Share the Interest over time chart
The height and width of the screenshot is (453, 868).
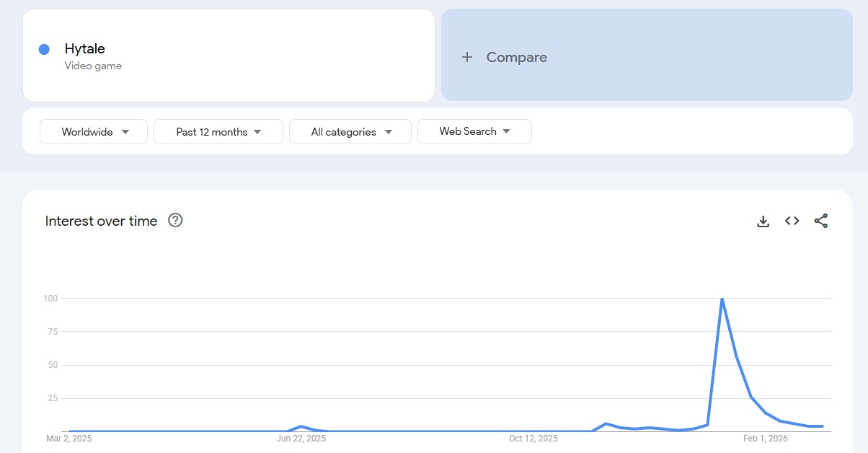click(821, 221)
